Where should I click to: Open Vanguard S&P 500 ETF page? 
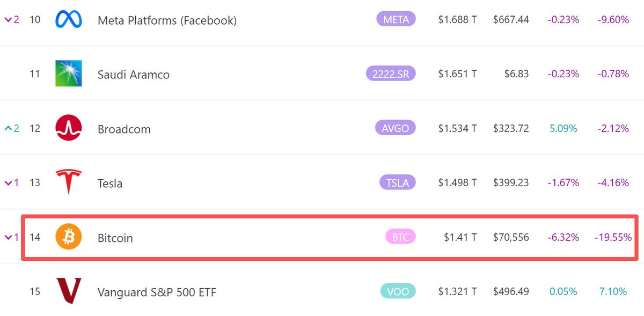(x=157, y=292)
